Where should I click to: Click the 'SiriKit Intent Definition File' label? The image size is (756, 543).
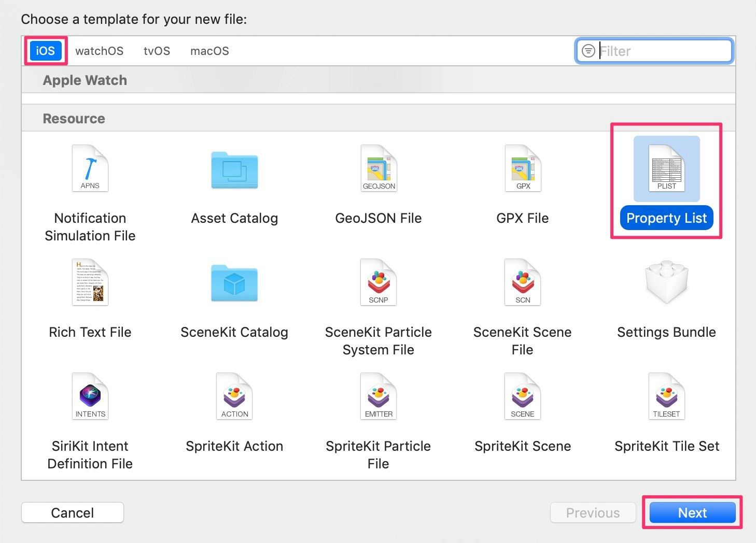(x=90, y=455)
